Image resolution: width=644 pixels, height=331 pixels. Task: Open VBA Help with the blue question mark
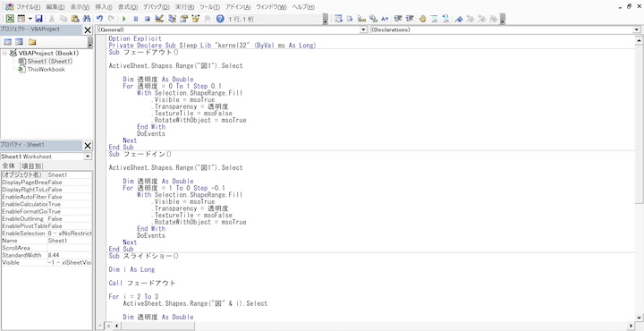pos(220,19)
